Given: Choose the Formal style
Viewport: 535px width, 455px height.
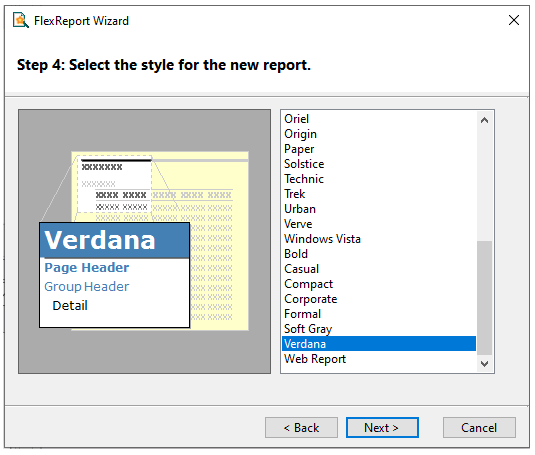Looking at the screenshot, I should [x=379, y=314].
